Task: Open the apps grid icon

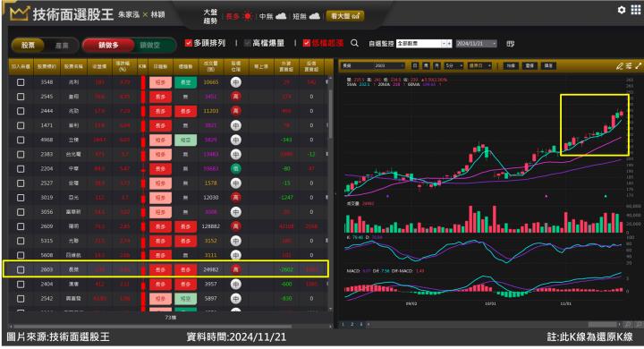Action: tap(635, 10)
